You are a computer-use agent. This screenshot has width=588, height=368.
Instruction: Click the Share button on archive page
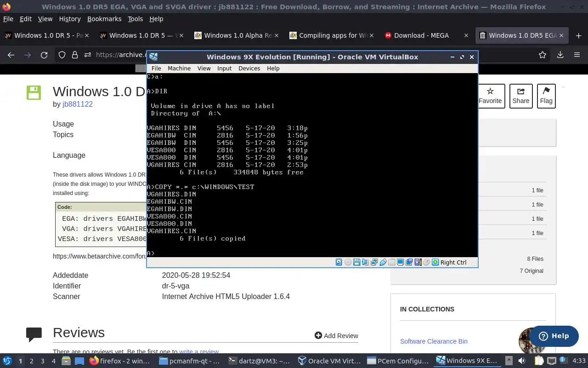coord(521,96)
